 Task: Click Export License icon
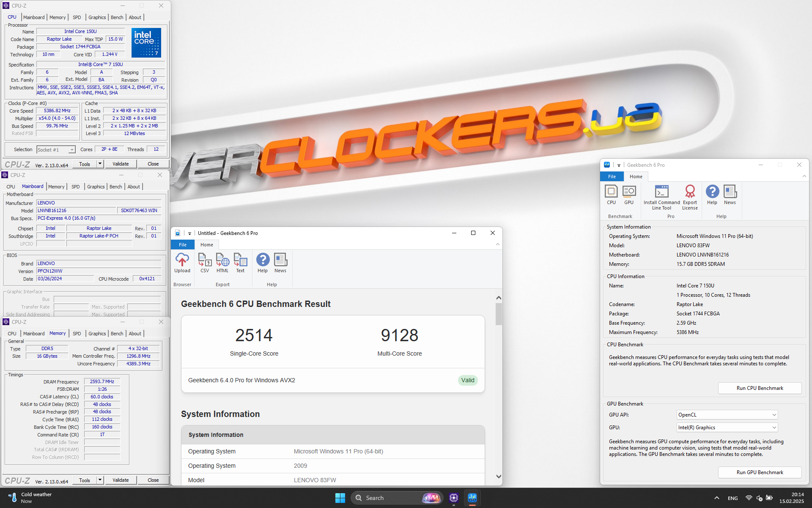pos(690,197)
